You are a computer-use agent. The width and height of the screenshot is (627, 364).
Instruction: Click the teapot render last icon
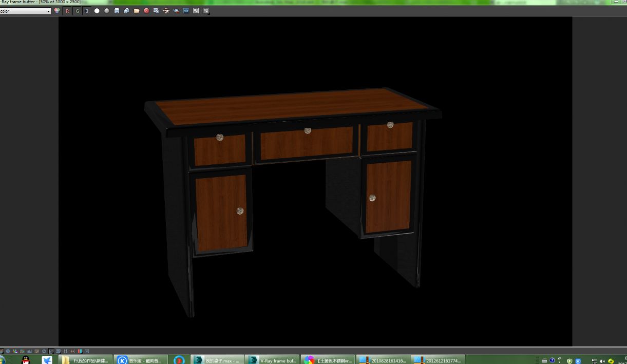click(x=176, y=11)
